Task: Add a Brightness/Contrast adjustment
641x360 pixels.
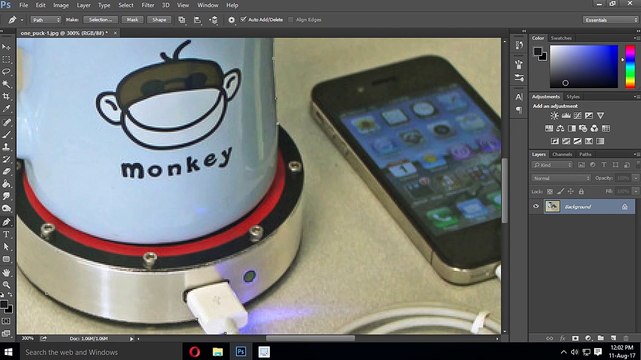Action: coord(554,116)
